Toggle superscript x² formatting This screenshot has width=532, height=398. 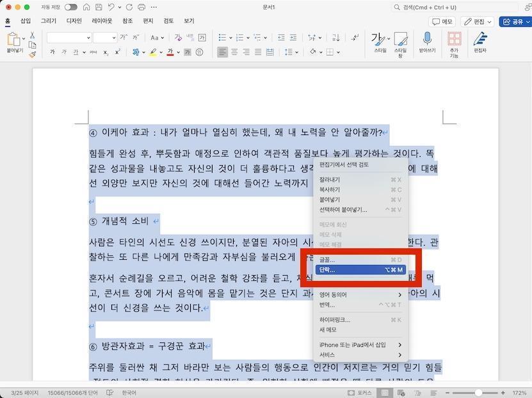117,52
